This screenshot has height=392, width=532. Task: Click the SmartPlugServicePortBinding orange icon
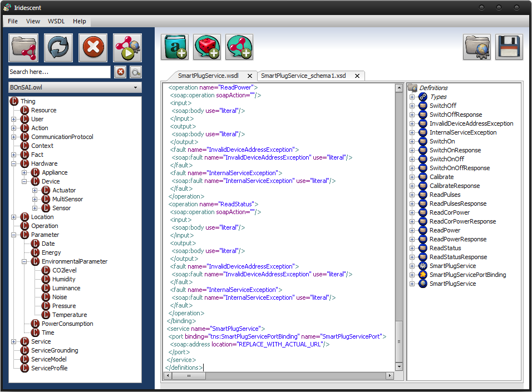tap(423, 275)
